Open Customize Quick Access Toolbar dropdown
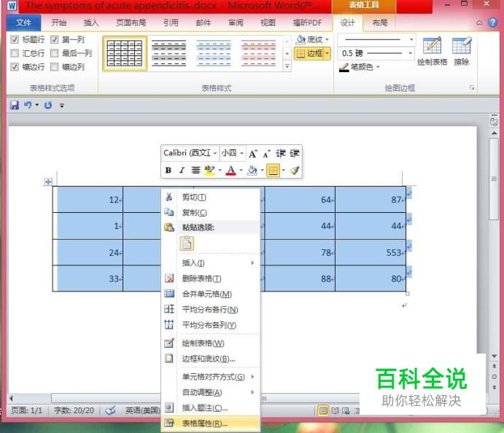504x433 pixels. pos(62,106)
